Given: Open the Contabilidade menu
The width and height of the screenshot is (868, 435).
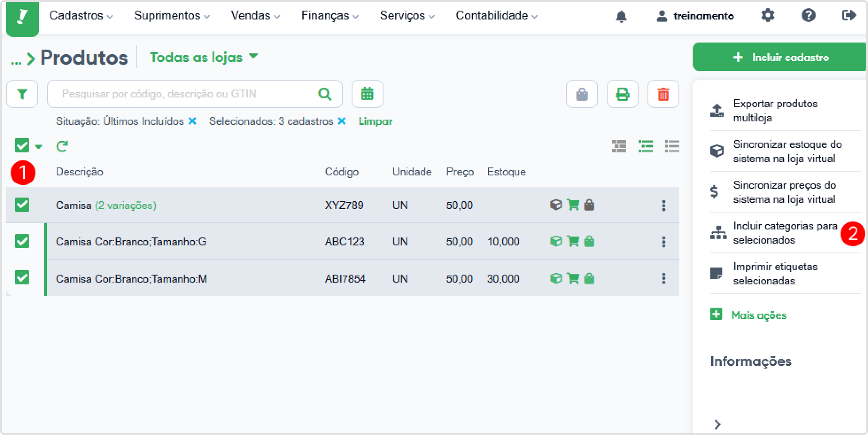Looking at the screenshot, I should [497, 16].
